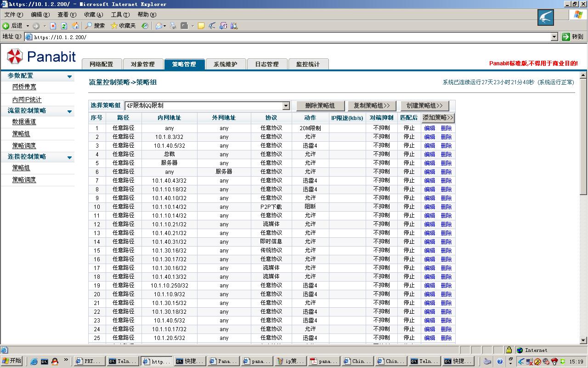Switch to the 对象管理 tab
588x368 pixels.
143,64
